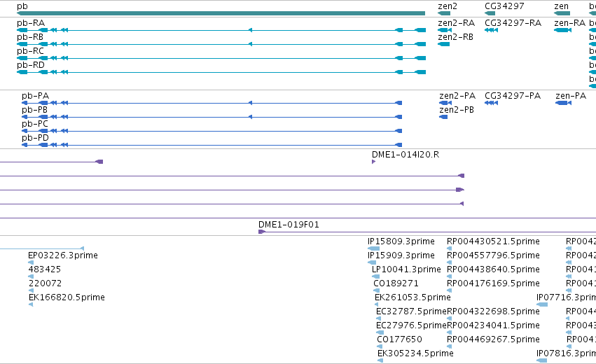Viewport: 596px width, 364px height.
Task: Select EST 220072
Action: pos(32,290)
